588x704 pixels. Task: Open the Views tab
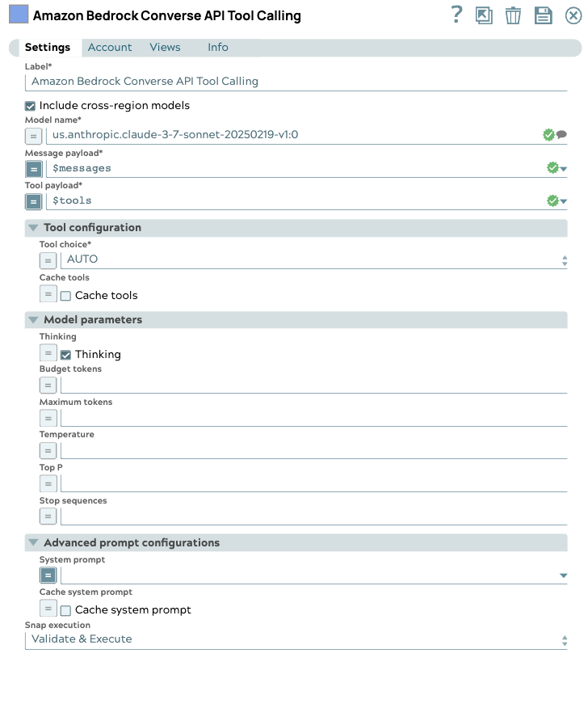[165, 48]
